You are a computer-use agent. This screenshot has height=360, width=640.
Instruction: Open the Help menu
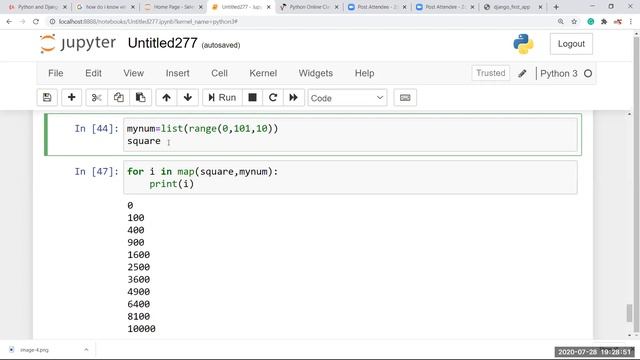pos(364,73)
